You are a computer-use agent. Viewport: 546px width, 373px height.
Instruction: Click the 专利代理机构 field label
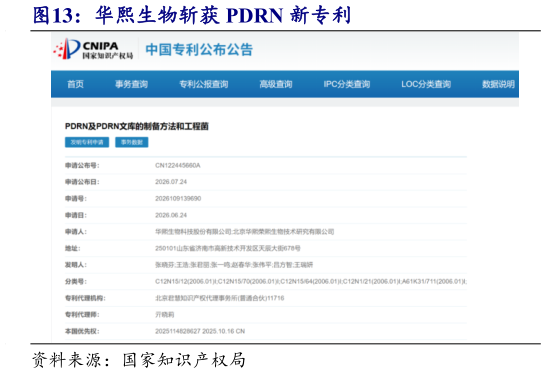click(x=85, y=298)
